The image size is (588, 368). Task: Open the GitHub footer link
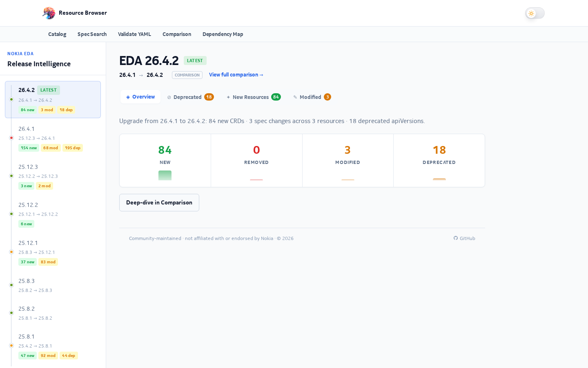click(x=464, y=238)
